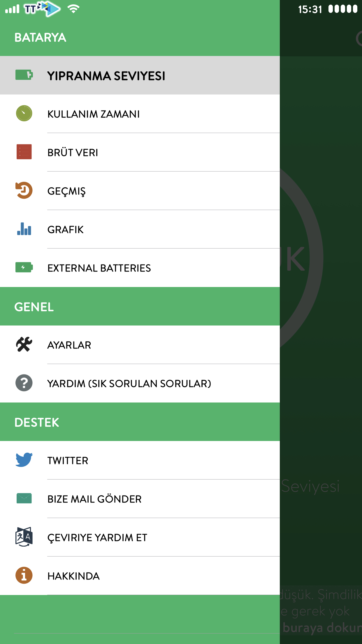Tap the Twitter bird icon
Viewport: 362px width, 644px height.
click(x=24, y=460)
